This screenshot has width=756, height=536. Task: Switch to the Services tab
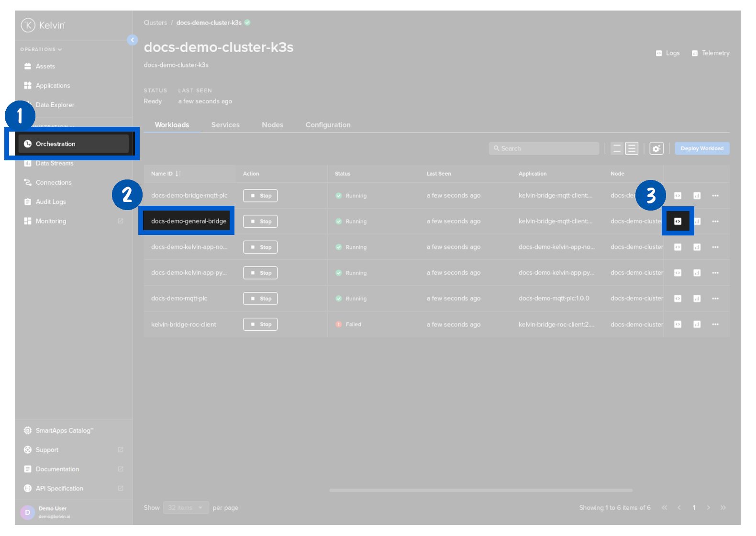(x=225, y=125)
